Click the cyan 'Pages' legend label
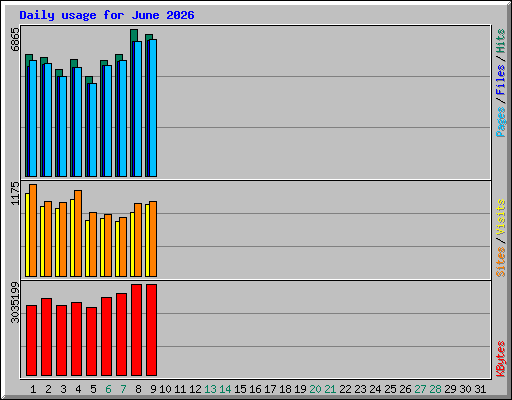This screenshot has height=400, width=512. [500, 122]
